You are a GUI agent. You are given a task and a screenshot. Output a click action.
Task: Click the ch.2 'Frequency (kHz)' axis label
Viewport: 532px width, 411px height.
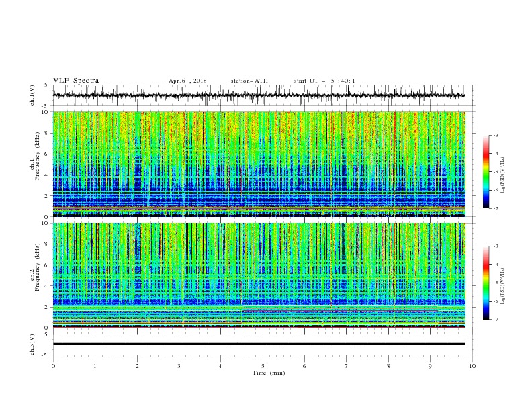pos(38,267)
